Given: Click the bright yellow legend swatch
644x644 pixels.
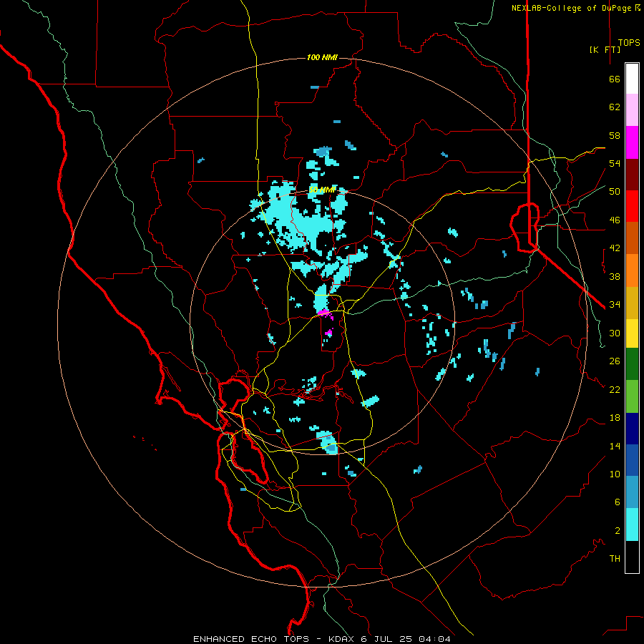Looking at the screenshot, I should click(x=632, y=333).
